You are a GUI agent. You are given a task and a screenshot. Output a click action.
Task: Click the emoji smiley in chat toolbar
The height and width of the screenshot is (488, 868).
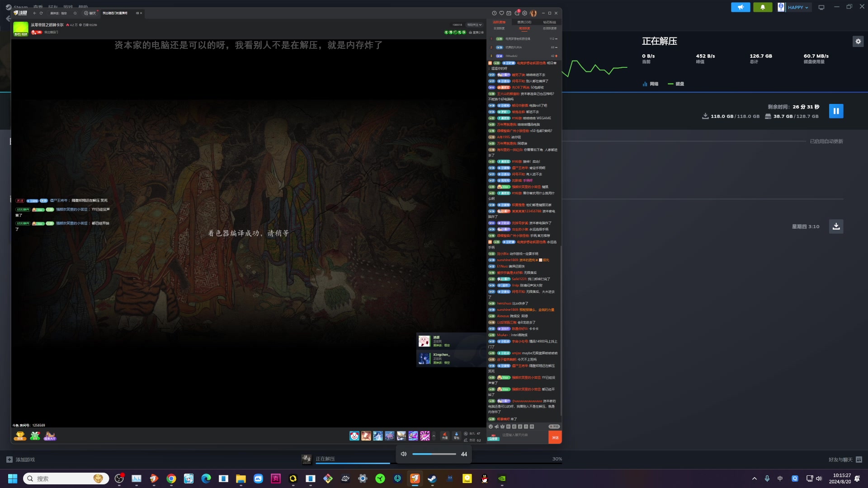pyautogui.click(x=491, y=427)
